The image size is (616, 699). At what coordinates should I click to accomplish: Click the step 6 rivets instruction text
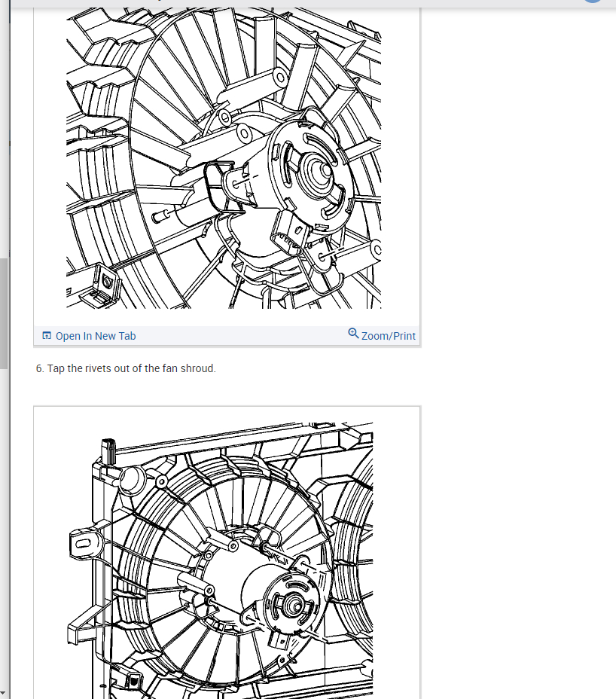[126, 368]
